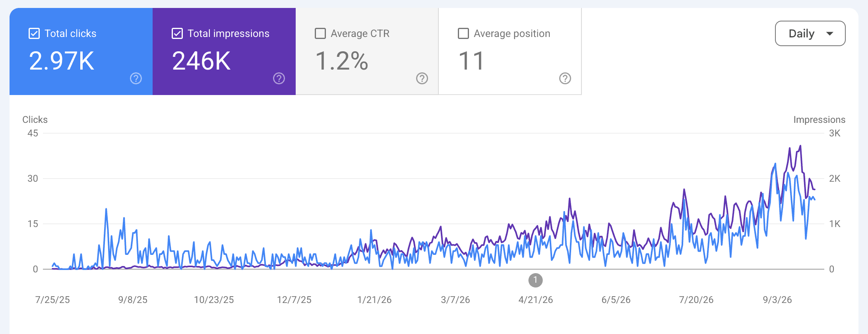Click the 1K impressions axis label
Image resolution: width=868 pixels, height=334 pixels.
pyautogui.click(x=835, y=224)
